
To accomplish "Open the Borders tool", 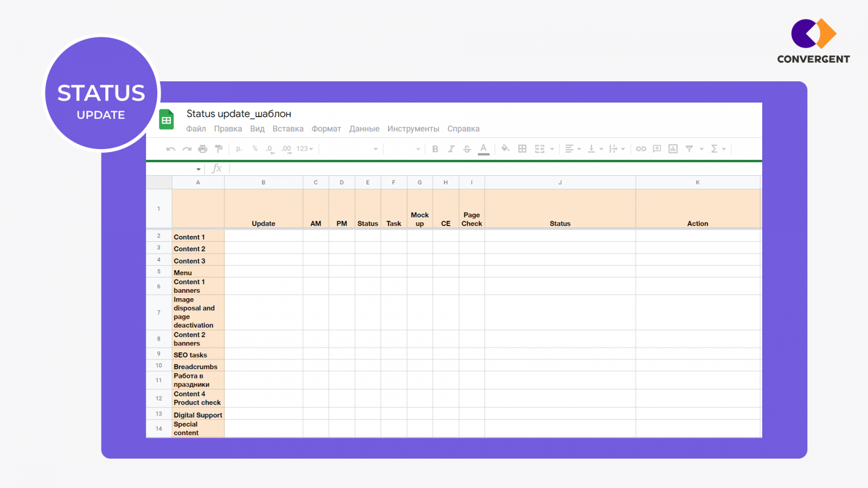I will [x=522, y=149].
